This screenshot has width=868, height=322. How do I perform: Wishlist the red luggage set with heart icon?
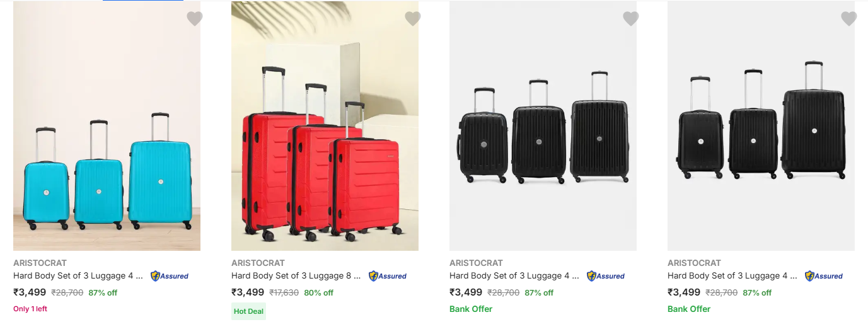click(x=413, y=19)
